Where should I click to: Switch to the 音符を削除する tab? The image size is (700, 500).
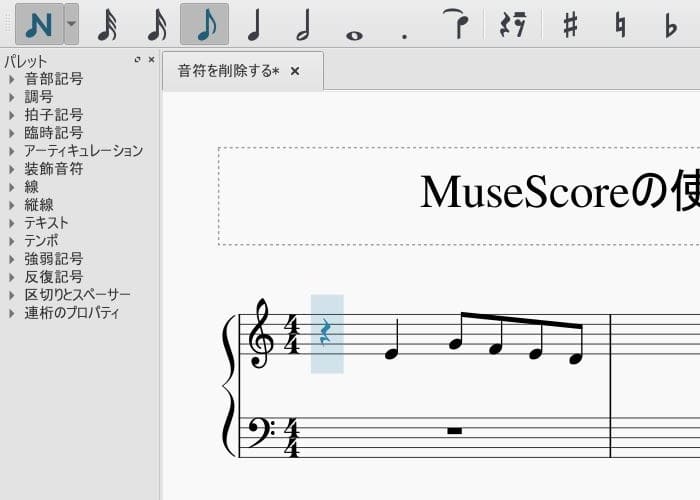pyautogui.click(x=228, y=72)
